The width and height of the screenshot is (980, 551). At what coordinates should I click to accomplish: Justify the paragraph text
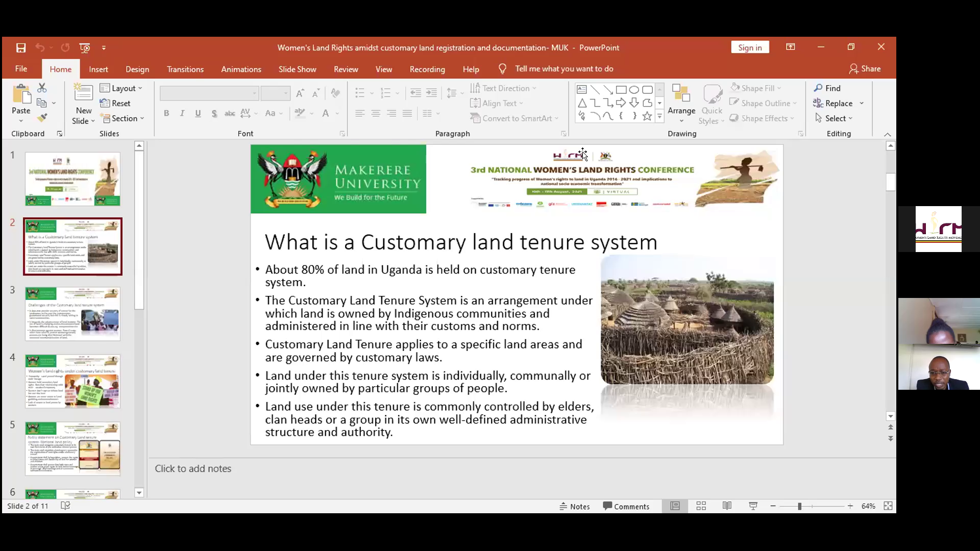tap(407, 113)
